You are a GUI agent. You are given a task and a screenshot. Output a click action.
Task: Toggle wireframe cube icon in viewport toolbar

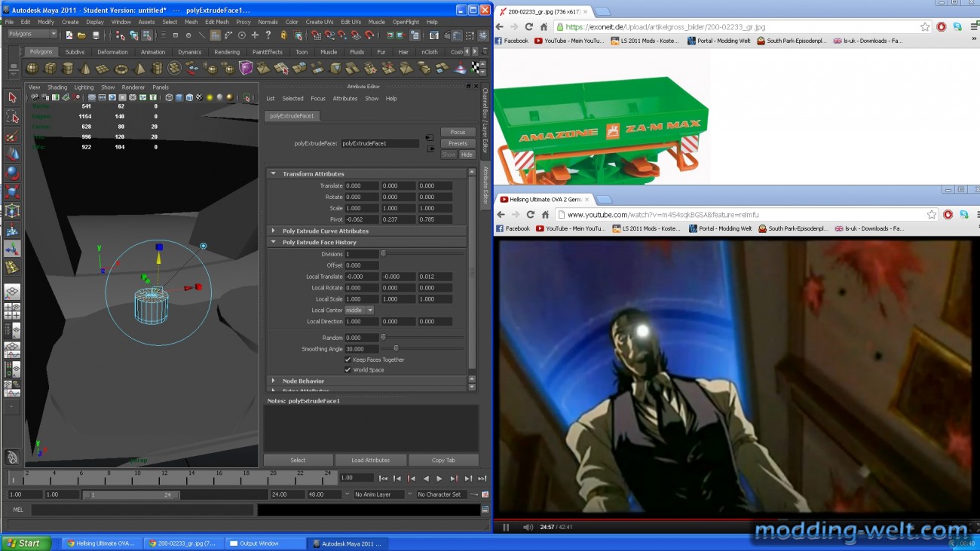tap(169, 97)
